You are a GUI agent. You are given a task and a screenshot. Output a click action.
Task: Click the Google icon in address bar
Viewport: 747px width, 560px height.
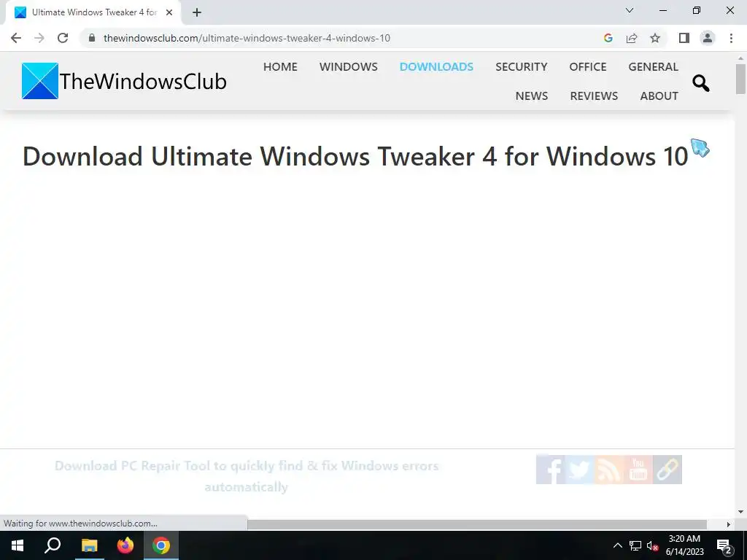click(x=608, y=38)
